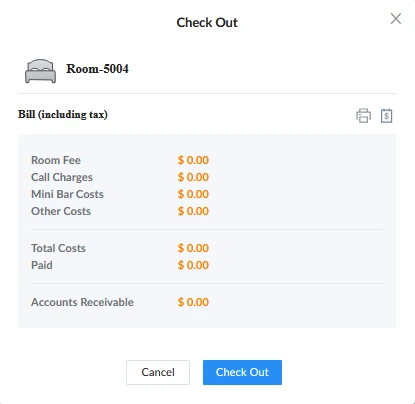Open the bill details receipt icon
The height and width of the screenshot is (404, 415).
[386, 116]
